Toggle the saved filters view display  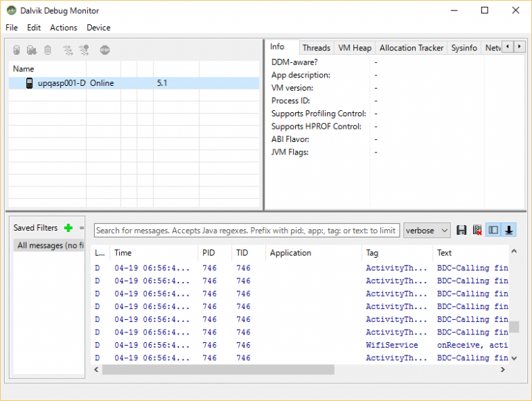pyautogui.click(x=493, y=230)
